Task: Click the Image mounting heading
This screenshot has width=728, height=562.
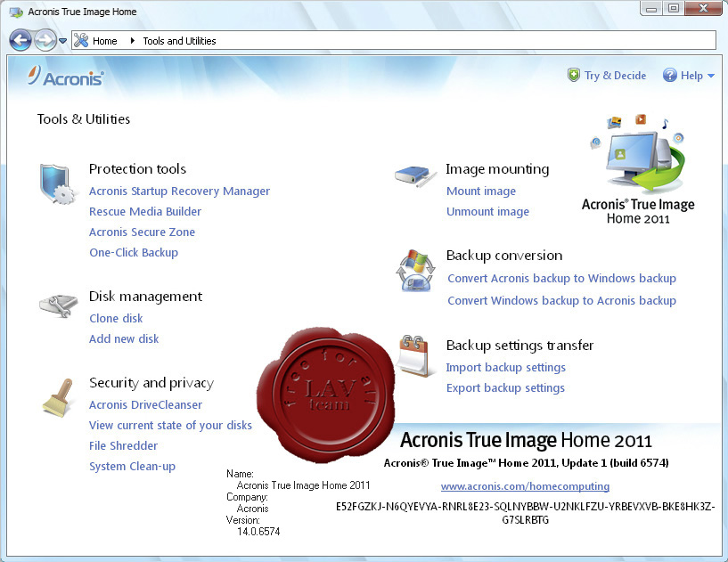Action: pyautogui.click(x=497, y=169)
